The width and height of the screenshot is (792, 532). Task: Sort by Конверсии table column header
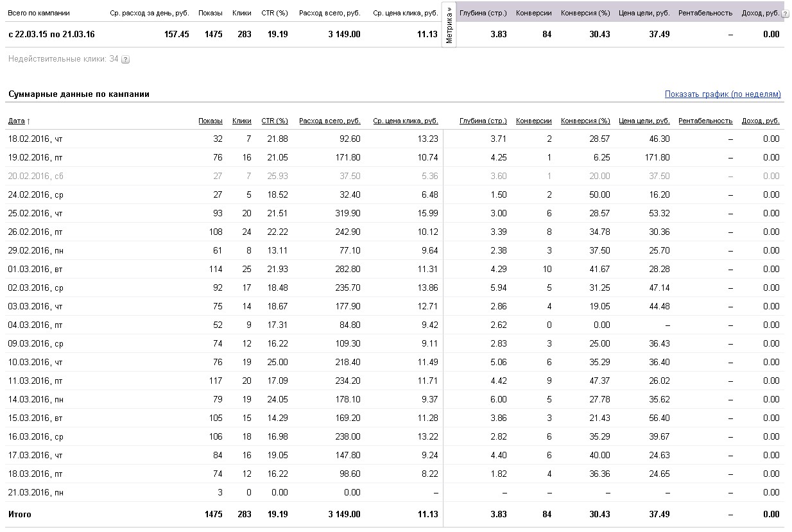pos(534,121)
